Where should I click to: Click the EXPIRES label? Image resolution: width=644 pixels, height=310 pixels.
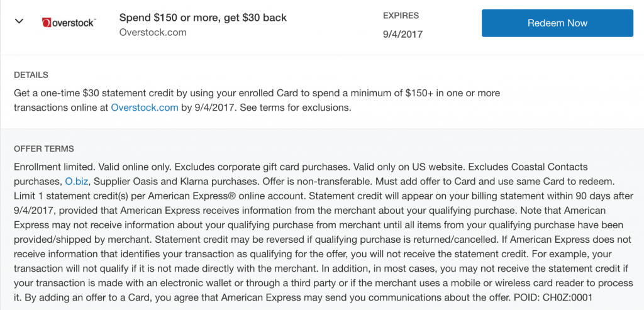pyautogui.click(x=401, y=16)
